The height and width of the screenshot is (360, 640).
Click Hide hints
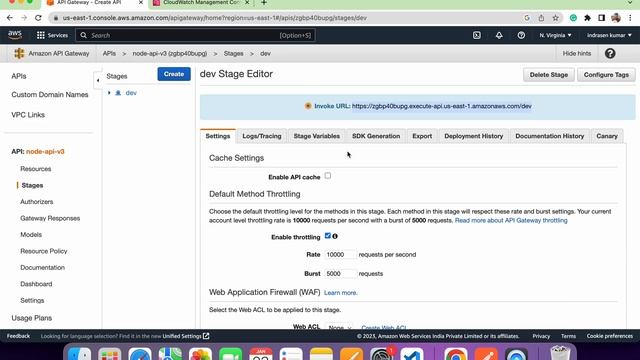tap(576, 53)
